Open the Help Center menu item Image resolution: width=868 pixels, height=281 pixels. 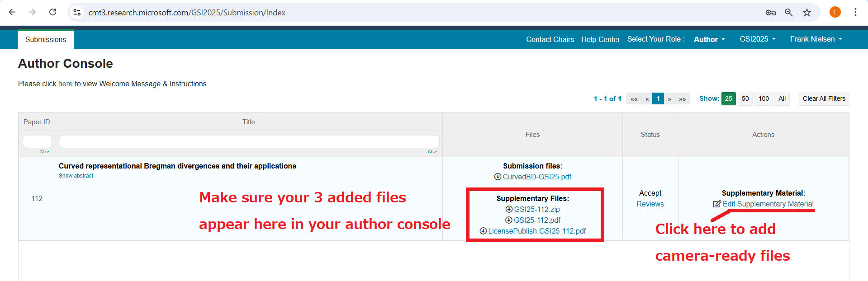[600, 40]
